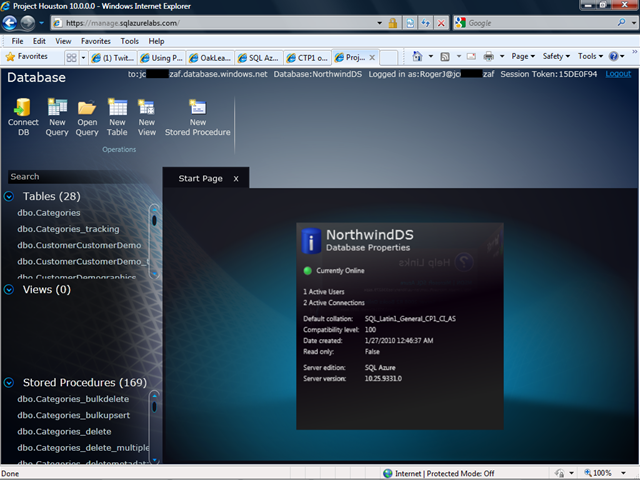Open the Help question mark icon
The width and height of the screenshot is (640, 480).
(613, 56)
